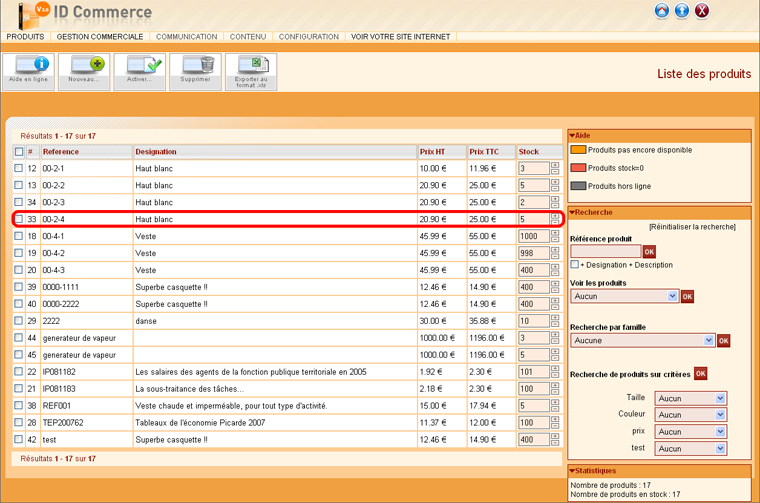Viewport: 760px width, 503px height.
Task: Click the grey Produits hors ligne swatch
Action: coord(578,186)
